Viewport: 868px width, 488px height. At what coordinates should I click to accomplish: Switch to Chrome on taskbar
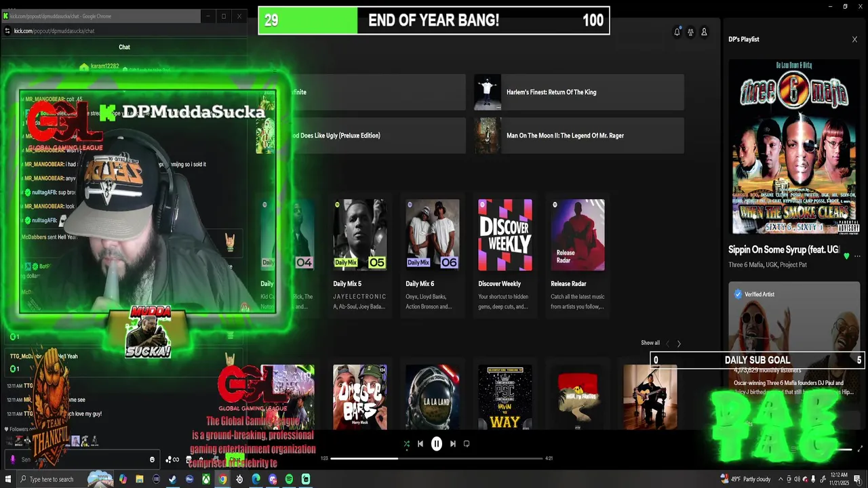tap(222, 479)
